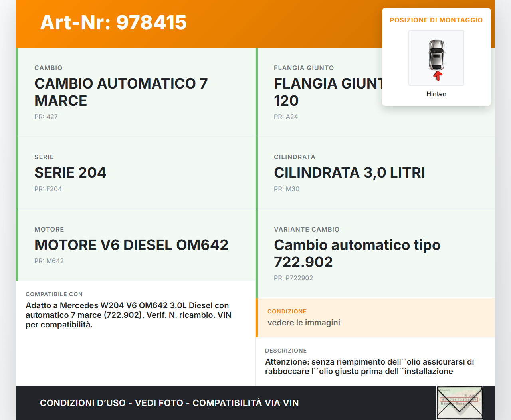Click the PR: A24 code

(x=286, y=117)
